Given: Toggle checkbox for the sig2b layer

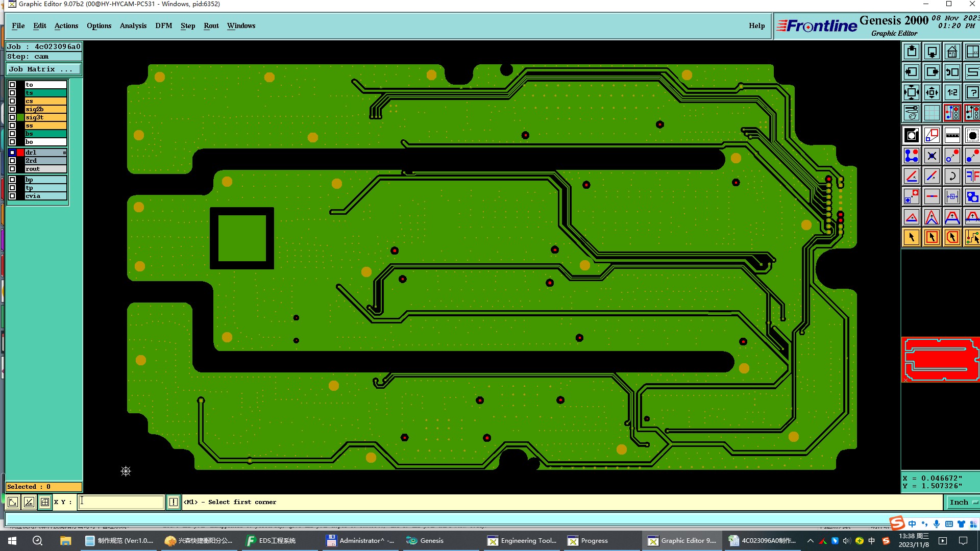Looking at the screenshot, I should pyautogui.click(x=12, y=109).
